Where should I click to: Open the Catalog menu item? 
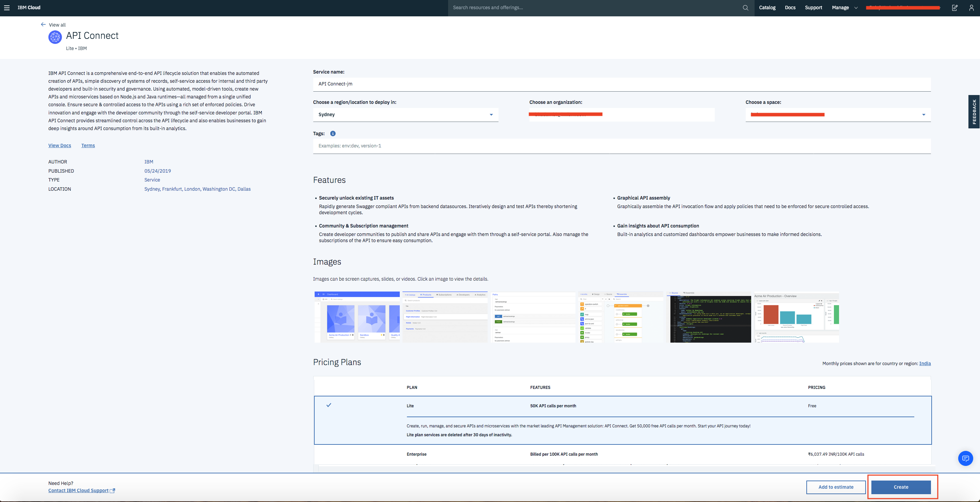coord(767,7)
